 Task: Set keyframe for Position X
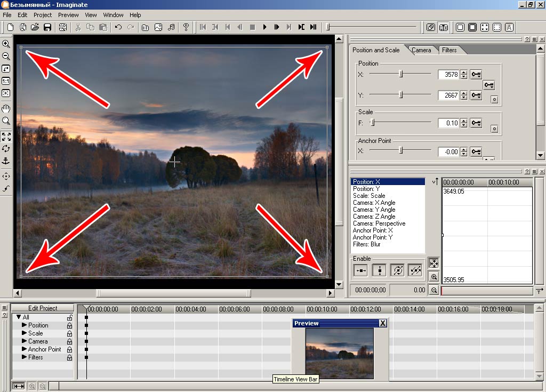[476, 75]
